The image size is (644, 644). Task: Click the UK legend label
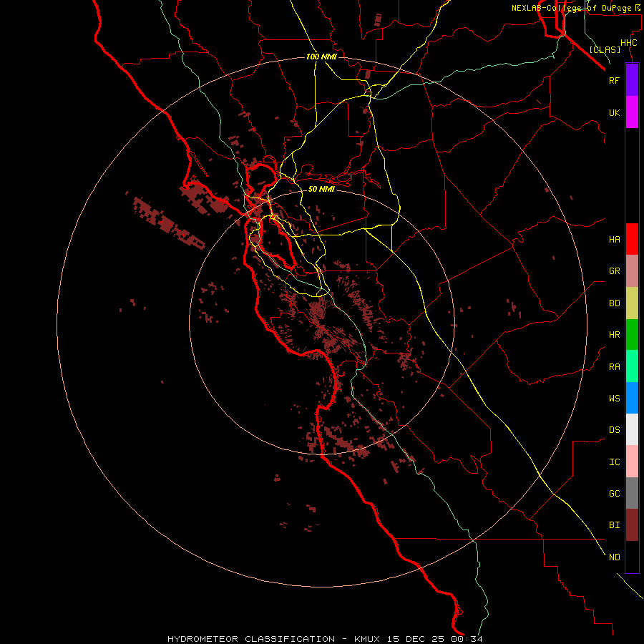pyautogui.click(x=614, y=112)
